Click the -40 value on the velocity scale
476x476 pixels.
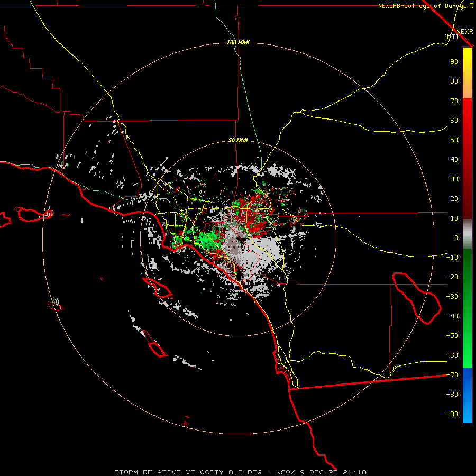452,316
